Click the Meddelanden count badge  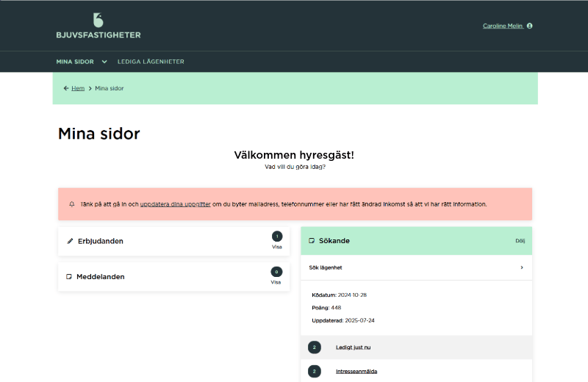276,272
